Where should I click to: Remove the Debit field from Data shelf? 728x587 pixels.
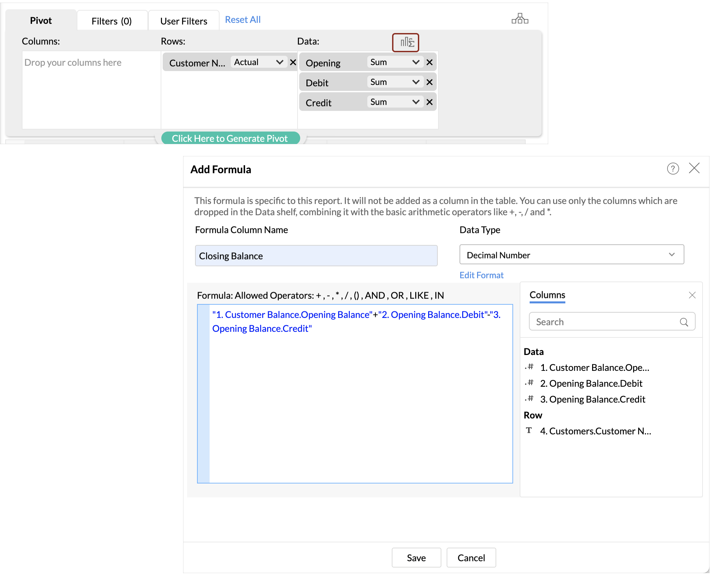pos(429,82)
